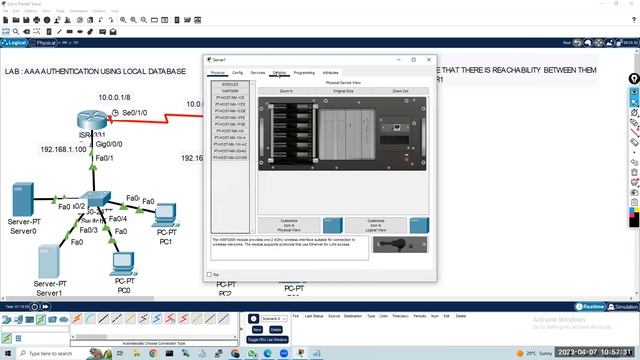The height and width of the screenshot is (360, 640).
Task: Choose the Select tool icon
Action: coord(6,31)
